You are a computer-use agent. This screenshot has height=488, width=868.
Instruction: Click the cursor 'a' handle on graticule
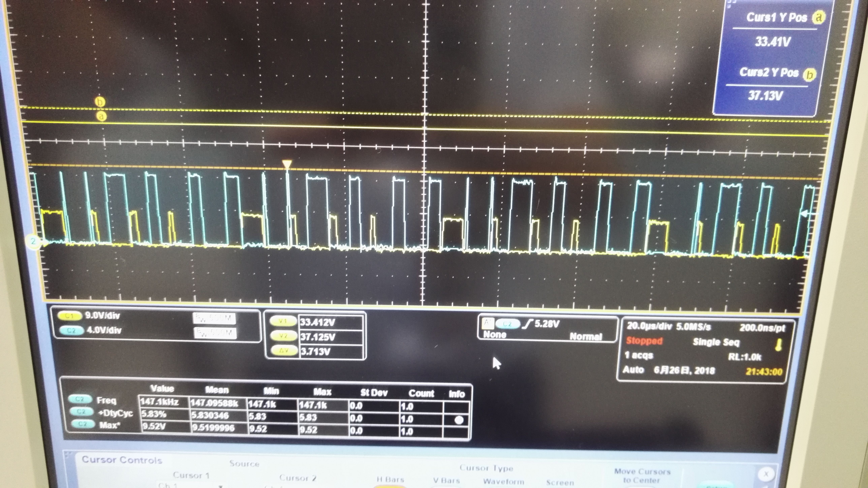pyautogui.click(x=101, y=116)
